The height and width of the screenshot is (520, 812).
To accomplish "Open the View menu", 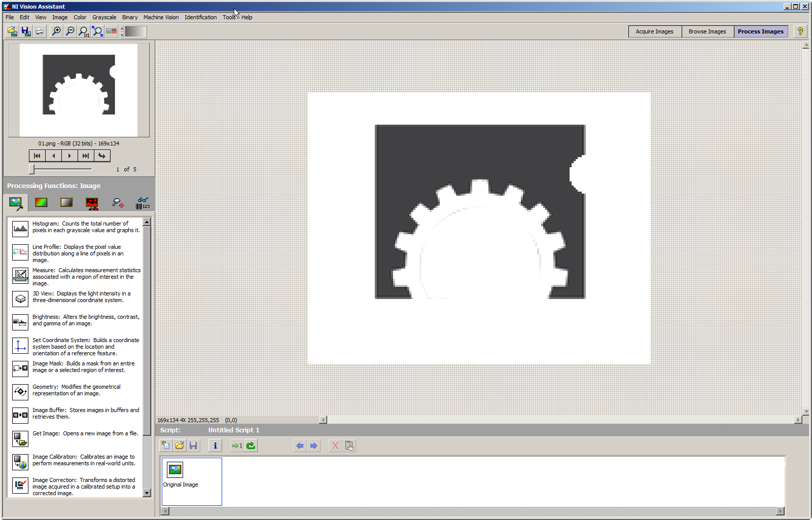I will 41,17.
